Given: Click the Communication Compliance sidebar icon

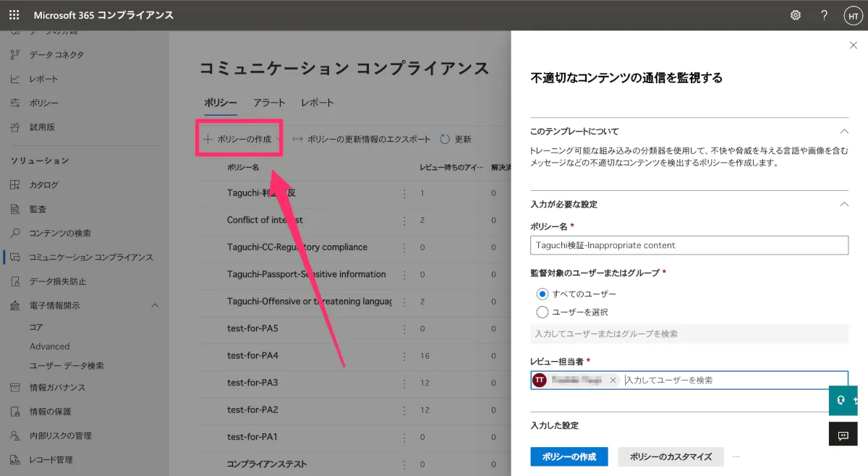Looking at the screenshot, I should [x=15, y=258].
